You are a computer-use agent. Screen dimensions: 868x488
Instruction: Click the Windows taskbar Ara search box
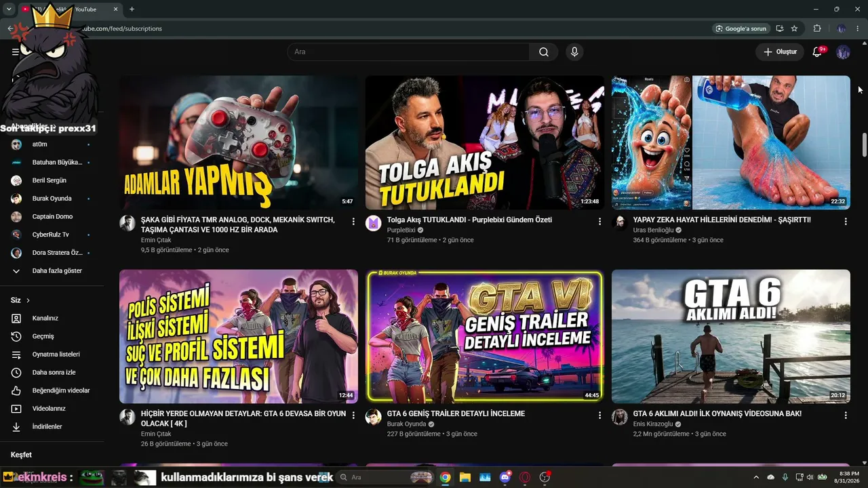coord(384,477)
